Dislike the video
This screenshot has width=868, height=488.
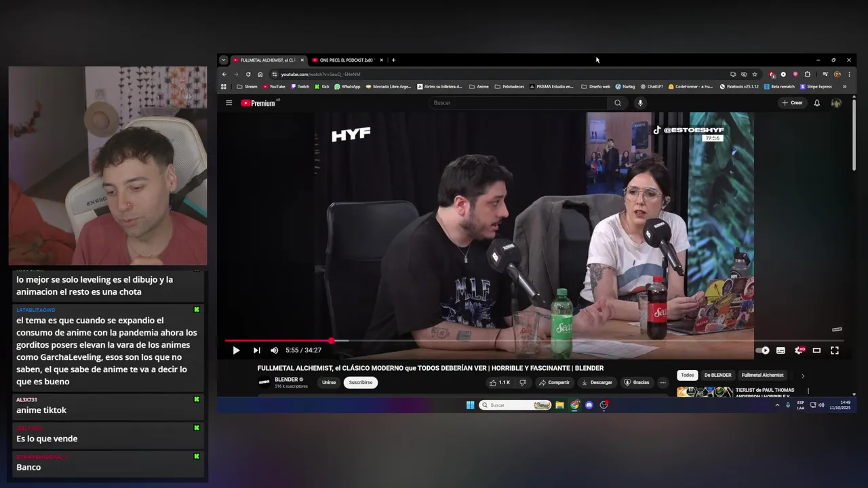pyautogui.click(x=523, y=382)
